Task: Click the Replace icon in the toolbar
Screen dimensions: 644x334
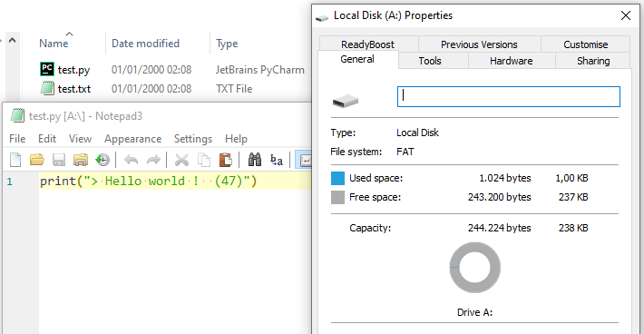Action: coord(277,160)
